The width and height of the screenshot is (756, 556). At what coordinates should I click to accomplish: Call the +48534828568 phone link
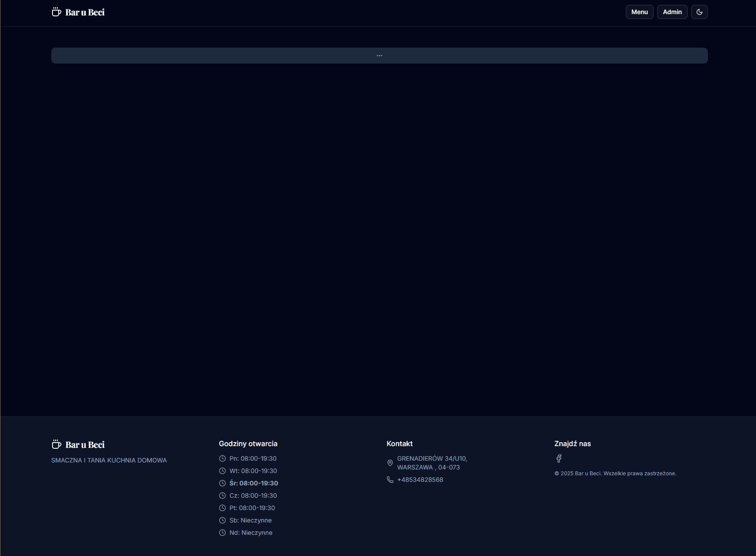click(420, 480)
